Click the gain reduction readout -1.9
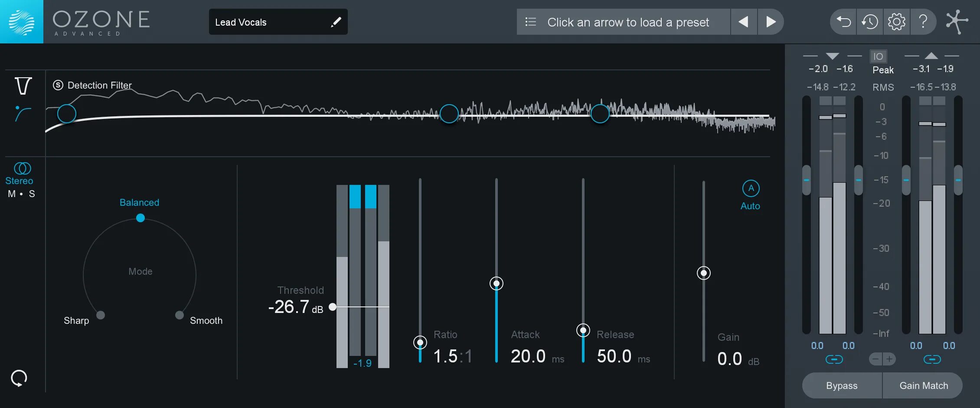 pyautogui.click(x=363, y=363)
